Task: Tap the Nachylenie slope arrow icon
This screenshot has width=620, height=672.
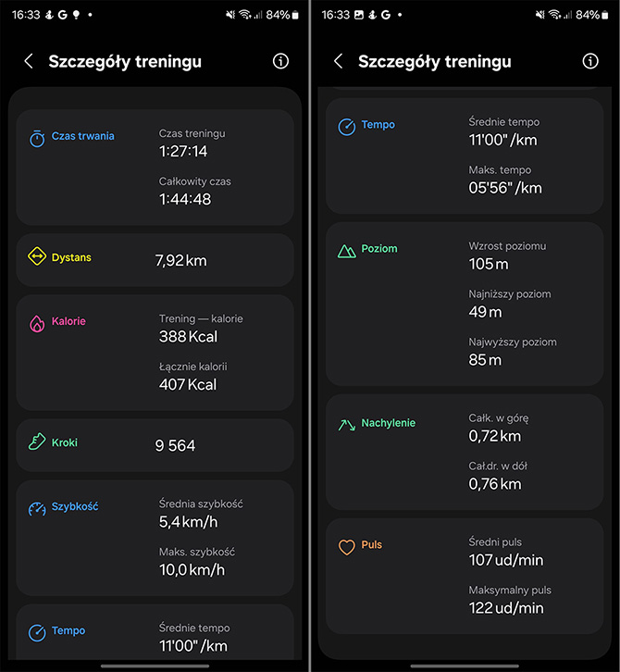Action: tap(347, 425)
